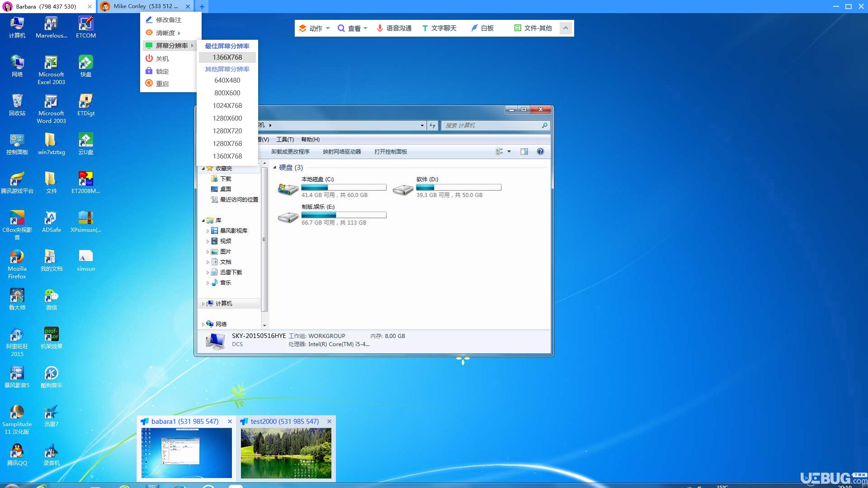Open the 白板 whiteboard tool
Image resolution: width=868 pixels, height=488 pixels.
(482, 28)
